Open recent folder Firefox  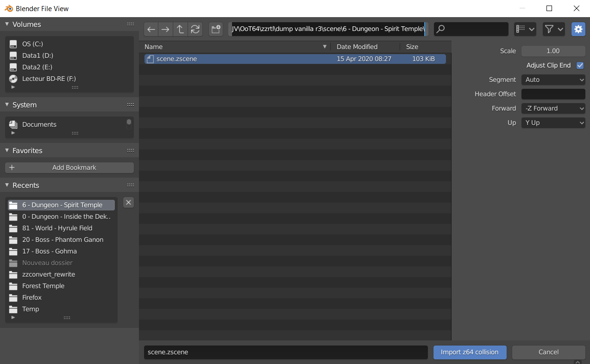tap(61, 297)
